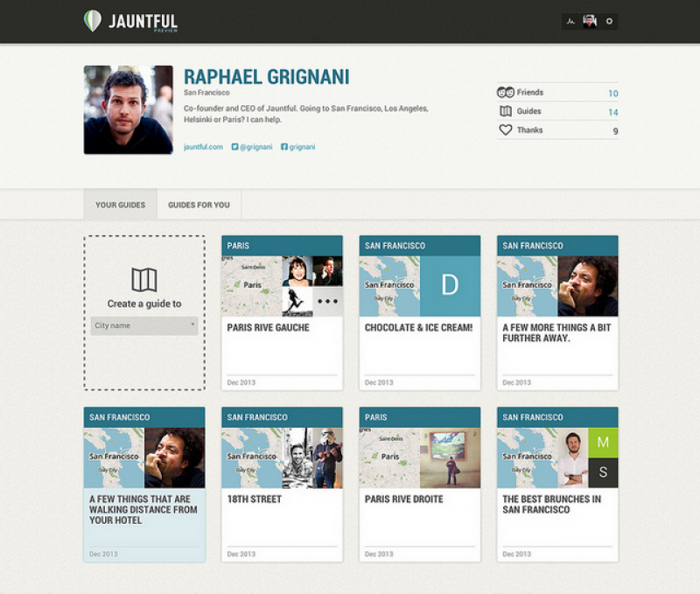Open the @grignani Twitter link
Viewport: 700px width, 594px height.
point(252,147)
